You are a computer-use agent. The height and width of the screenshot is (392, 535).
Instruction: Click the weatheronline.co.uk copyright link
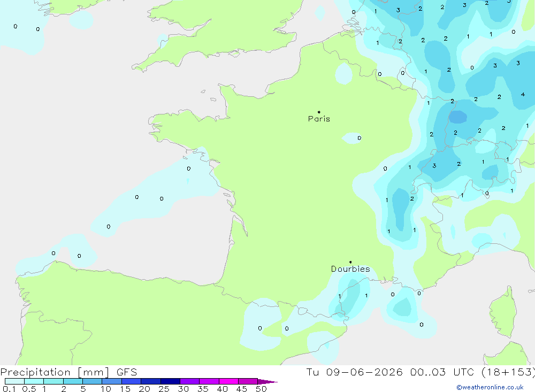click(x=490, y=387)
